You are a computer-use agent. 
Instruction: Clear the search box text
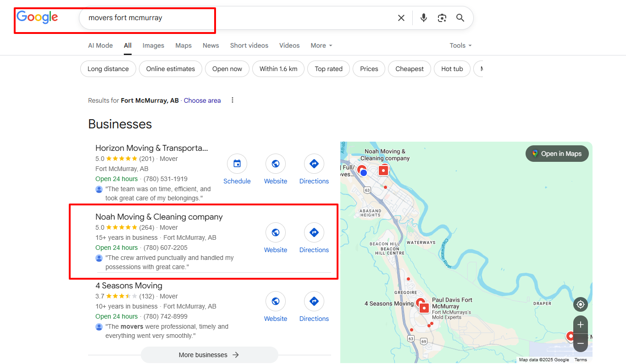point(401,18)
